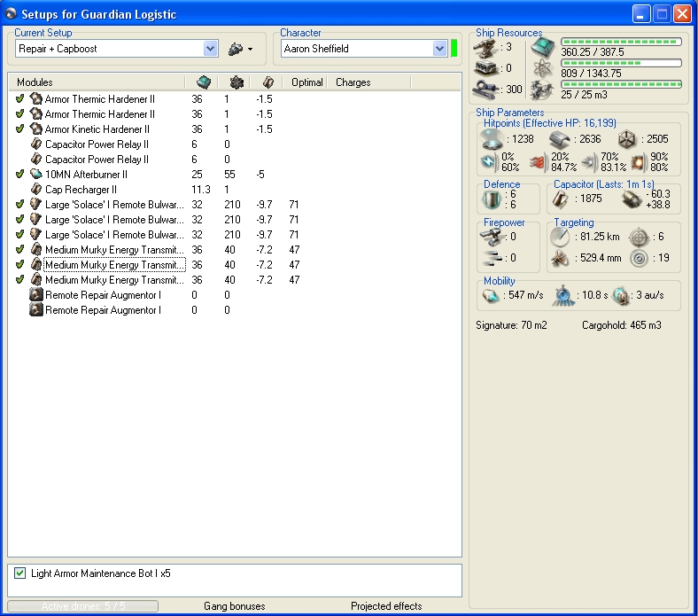698x616 pixels.
Task: Click the capacitor recharge icon beside -60.3 +38.8
Action: point(632,199)
